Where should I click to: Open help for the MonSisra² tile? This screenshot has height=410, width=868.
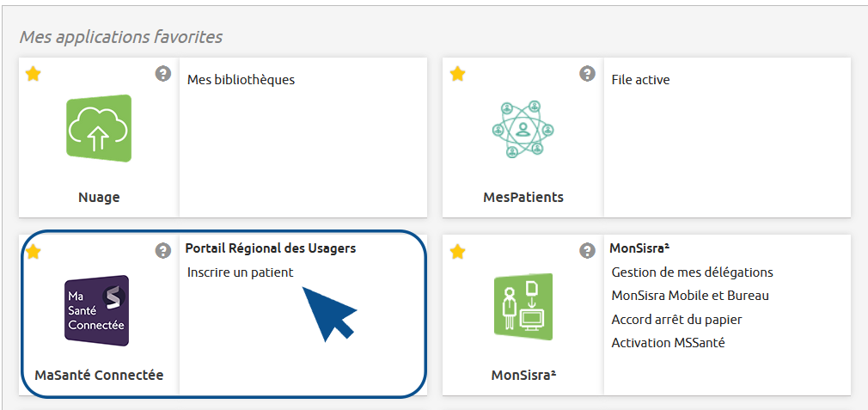(x=587, y=251)
